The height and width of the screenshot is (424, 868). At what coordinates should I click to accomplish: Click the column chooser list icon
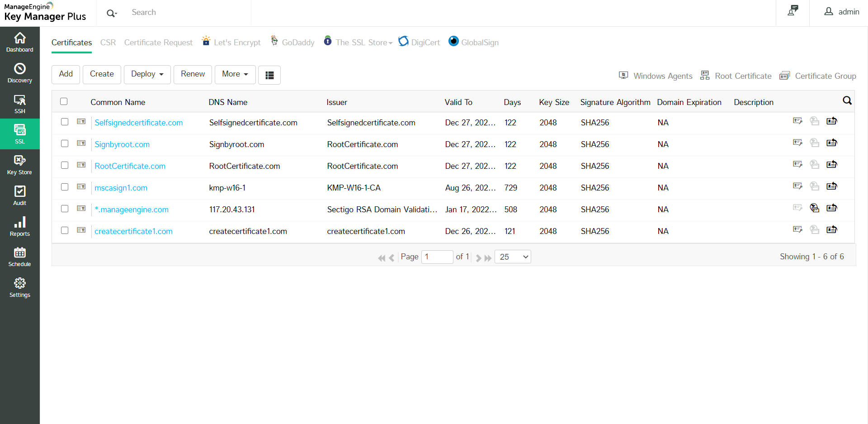(269, 75)
